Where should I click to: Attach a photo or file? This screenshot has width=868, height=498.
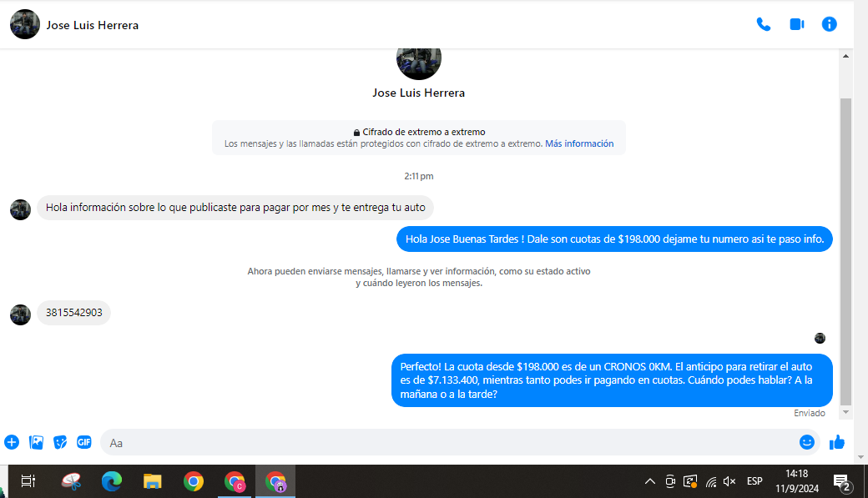tap(36, 442)
